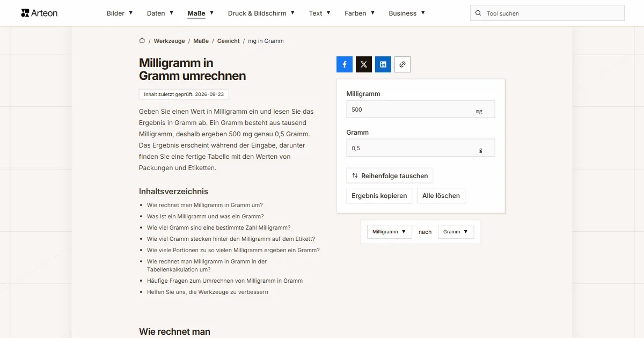Jump to 'Milligramm auf dem Etikett' section

tap(231, 239)
